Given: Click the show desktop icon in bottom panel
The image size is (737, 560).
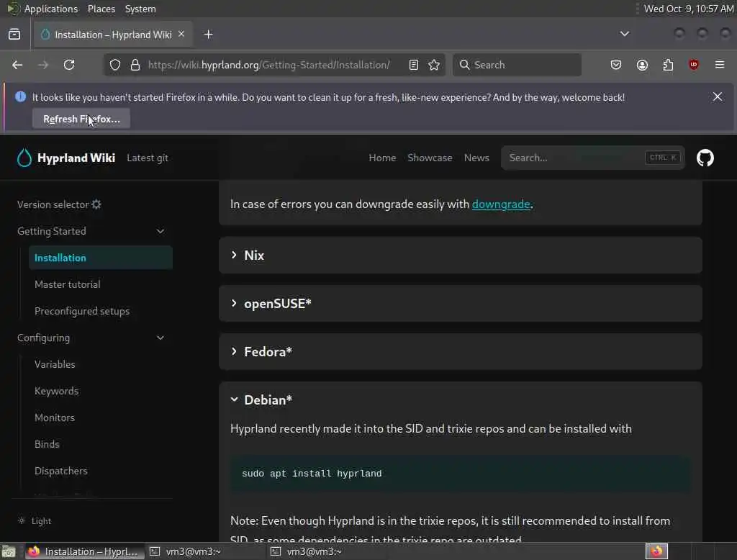Looking at the screenshot, I should (x=9, y=551).
